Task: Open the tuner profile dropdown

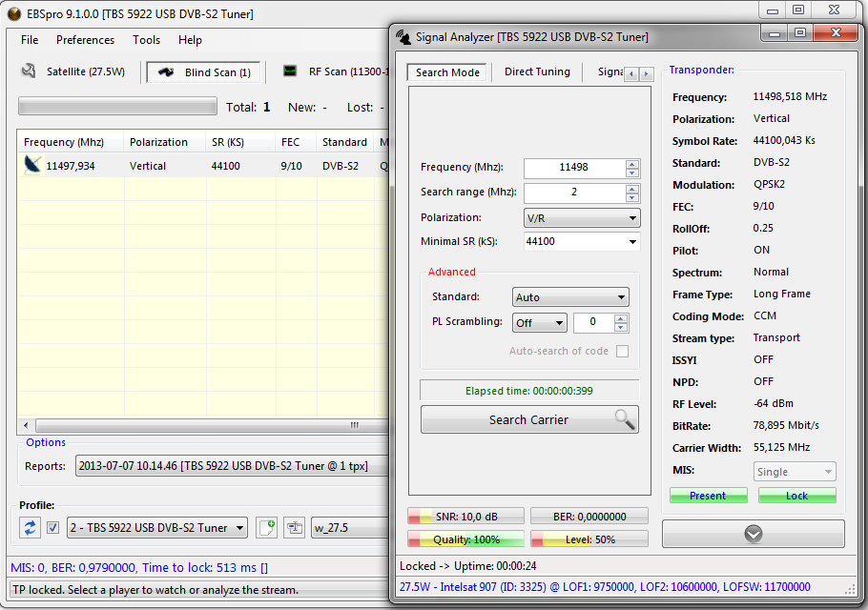Action: click(157, 528)
